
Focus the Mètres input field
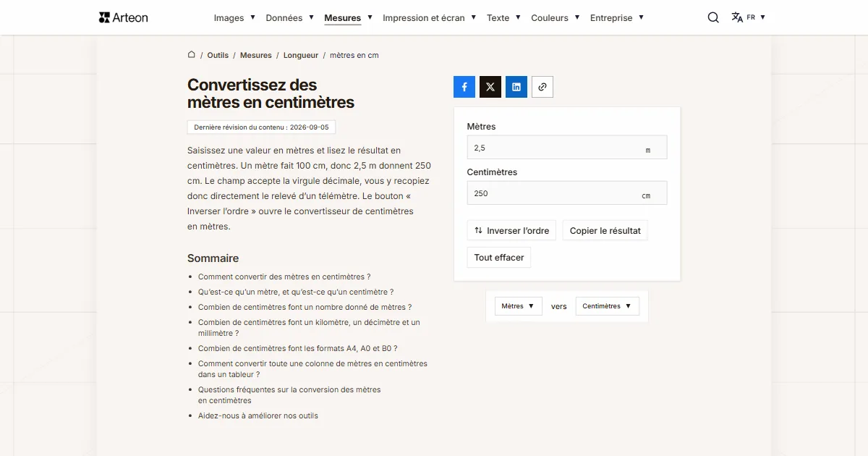(567, 148)
